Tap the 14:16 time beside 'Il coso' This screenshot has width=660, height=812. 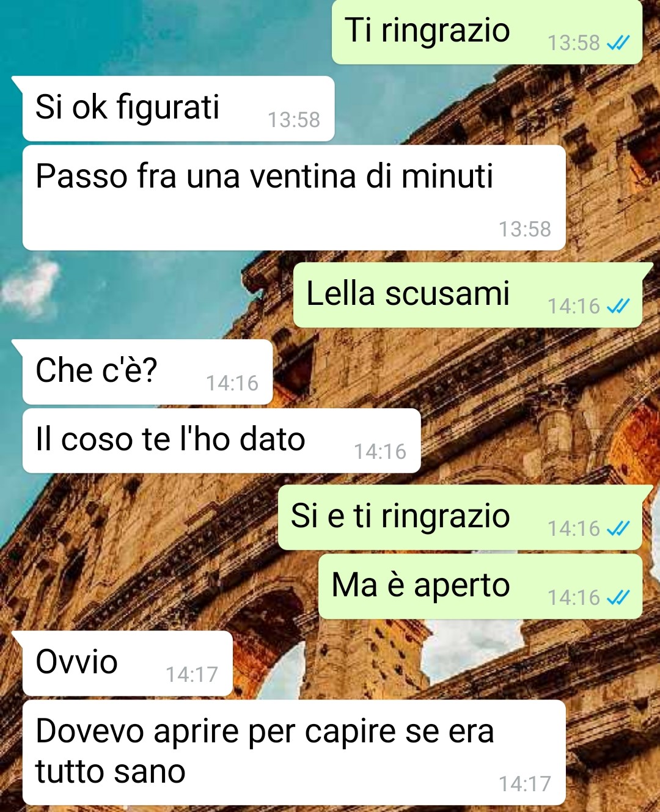tap(380, 452)
